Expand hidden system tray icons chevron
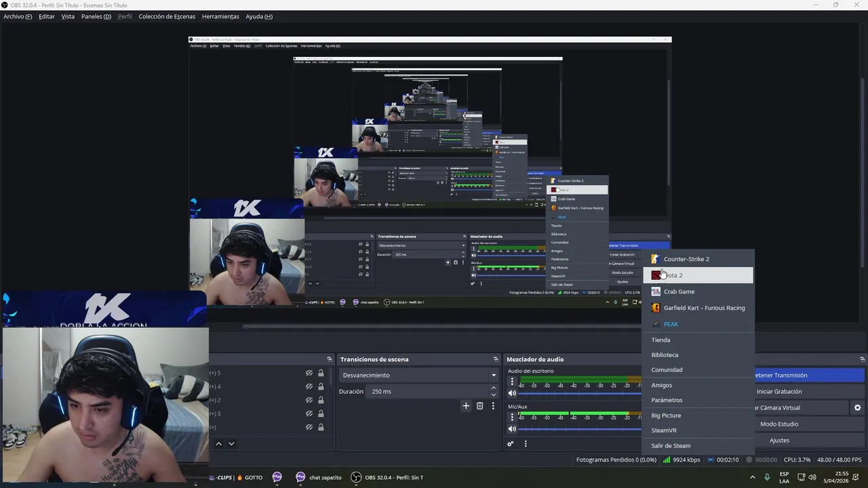Image resolution: width=868 pixels, height=488 pixels. (x=753, y=477)
